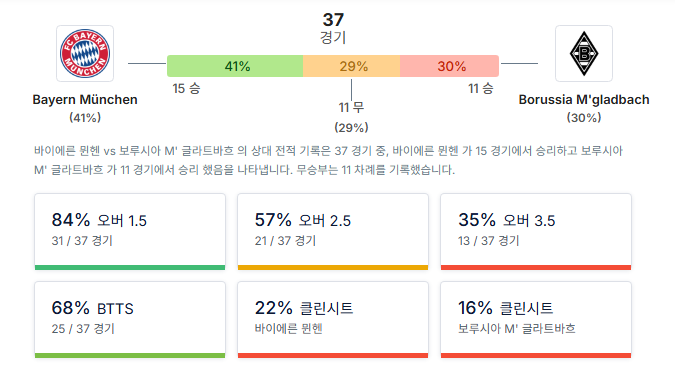Click the 11 승 label under Gladbach
Screen dimensions: 675x371
coord(481,88)
